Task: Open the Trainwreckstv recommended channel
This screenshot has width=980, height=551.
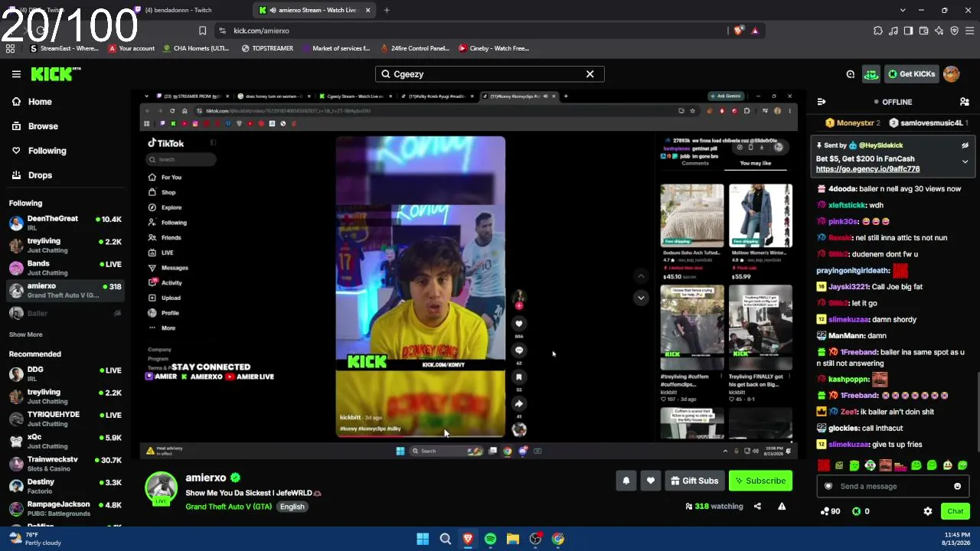Action: (x=65, y=464)
